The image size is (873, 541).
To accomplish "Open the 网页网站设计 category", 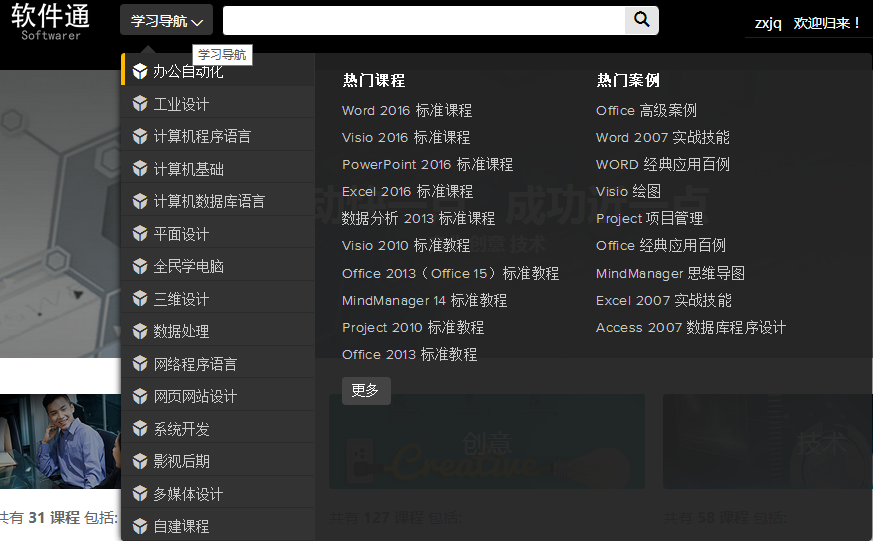I will pyautogui.click(x=218, y=396).
